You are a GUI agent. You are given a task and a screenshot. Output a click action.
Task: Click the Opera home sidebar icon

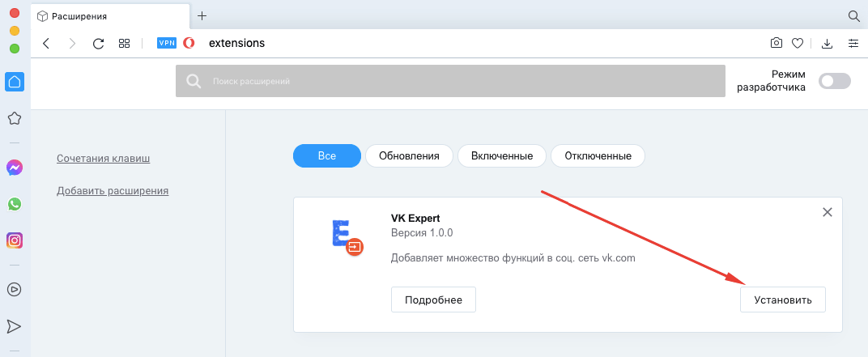click(15, 81)
